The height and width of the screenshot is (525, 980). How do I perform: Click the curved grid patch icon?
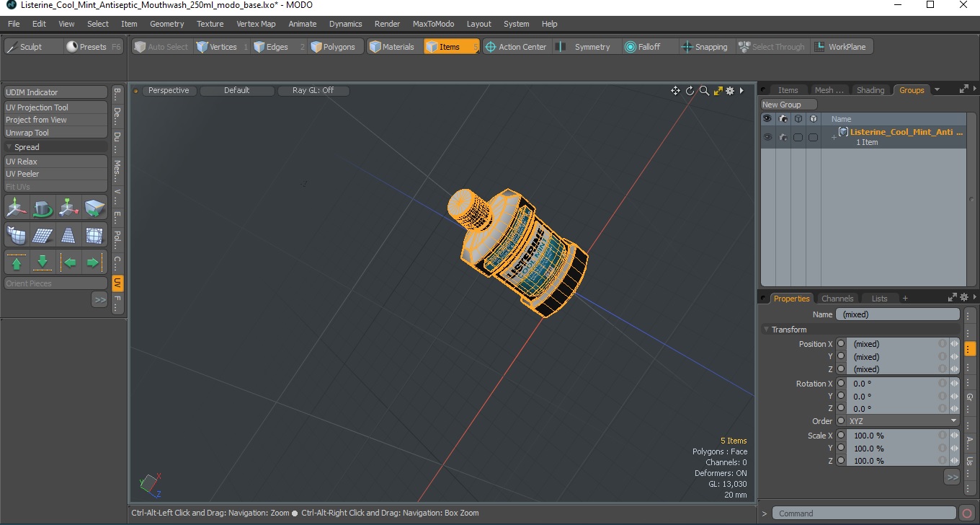[x=17, y=235]
